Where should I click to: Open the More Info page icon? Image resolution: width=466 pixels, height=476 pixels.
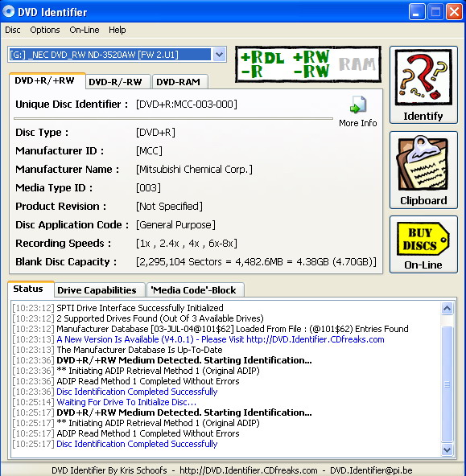(x=358, y=105)
